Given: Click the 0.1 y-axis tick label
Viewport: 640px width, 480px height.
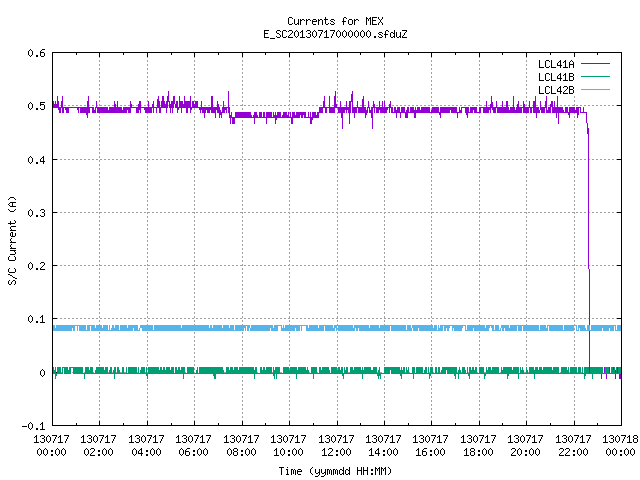Looking at the screenshot, I should click(36, 319).
